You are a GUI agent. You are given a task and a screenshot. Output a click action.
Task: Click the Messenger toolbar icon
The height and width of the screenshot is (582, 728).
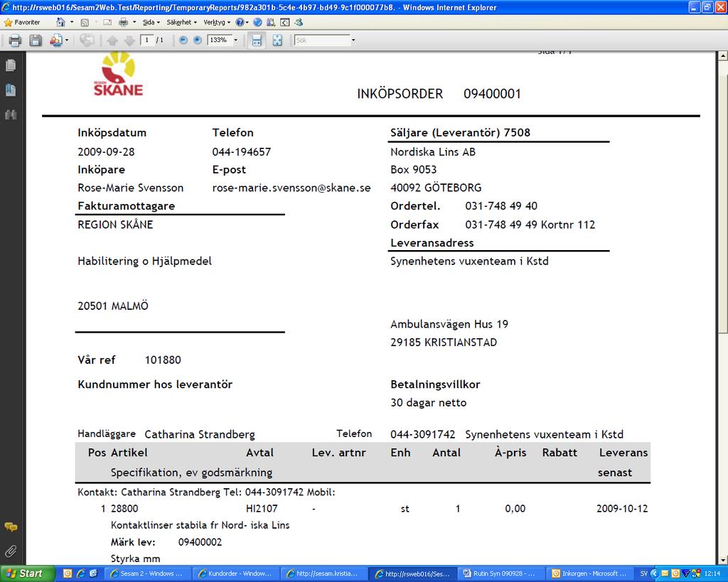[299, 22]
